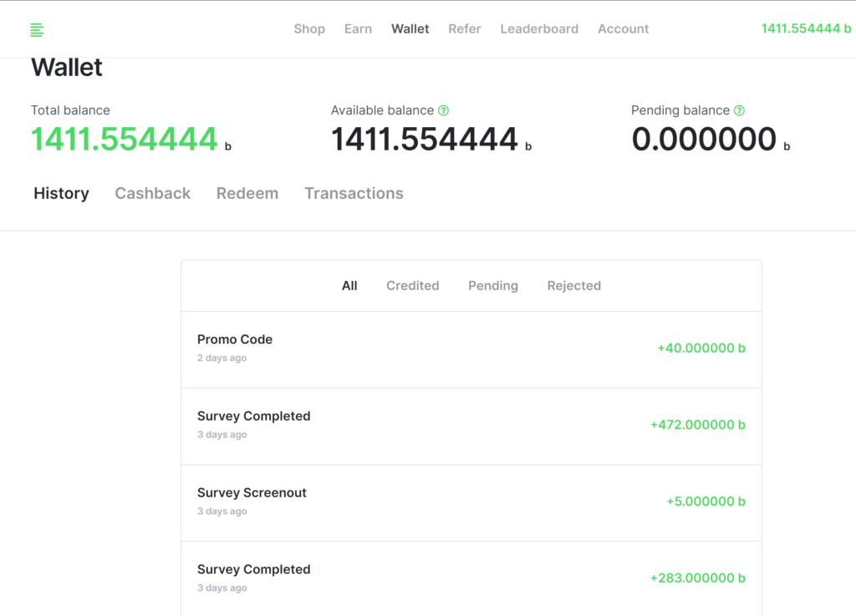Filter history by Credited
856x616 pixels.
[412, 286]
